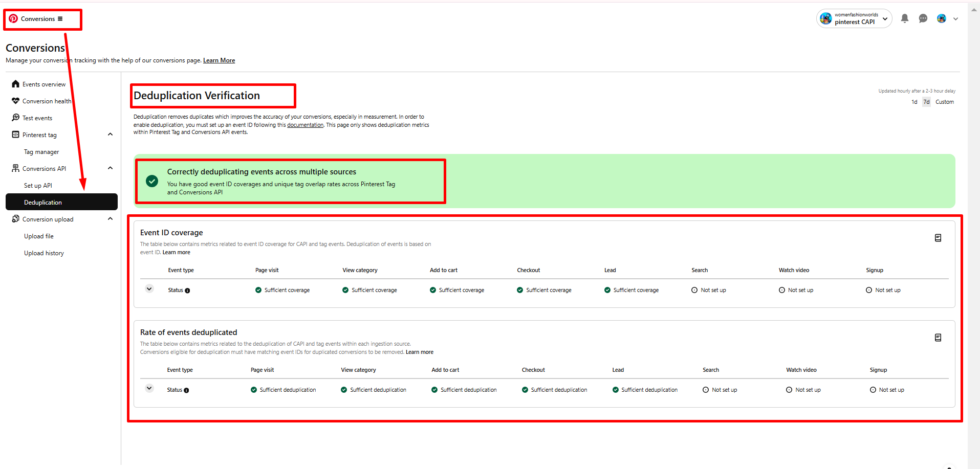Click the profile avatar icon
The width and height of the screenshot is (980, 469).
click(941, 18)
